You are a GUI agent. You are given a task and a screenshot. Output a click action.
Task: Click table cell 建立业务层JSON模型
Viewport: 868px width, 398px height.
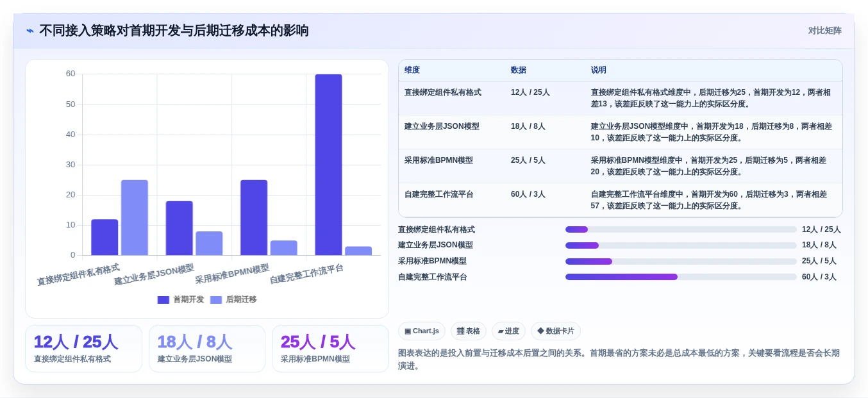[x=442, y=126]
